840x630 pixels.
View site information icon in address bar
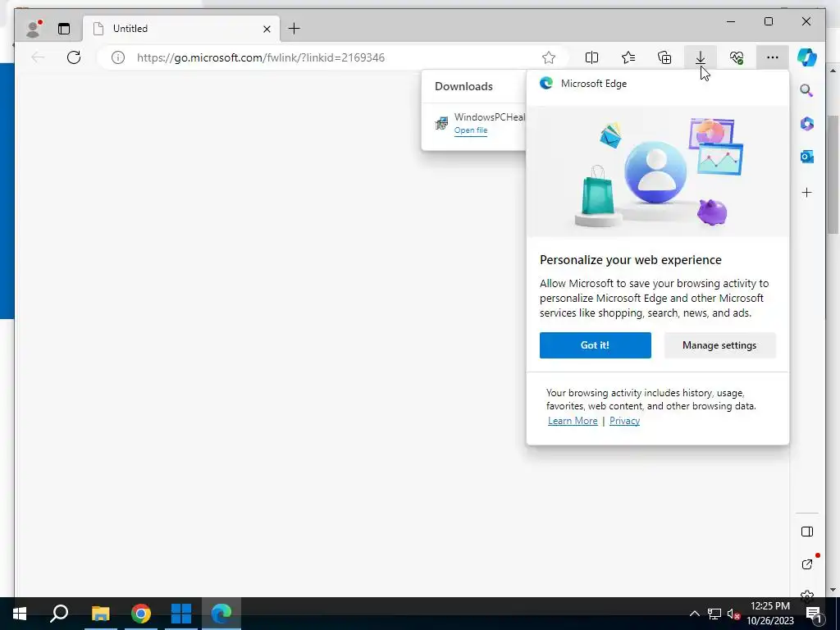coord(118,57)
